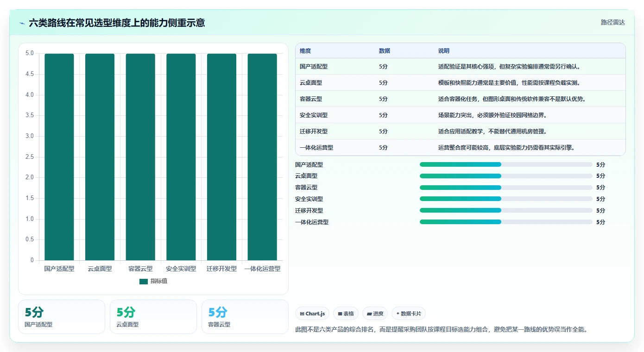Click the title 六类路线在常见选型维度上的能力侧重示意
Viewport: 644px width, 352px height.
(x=117, y=23)
